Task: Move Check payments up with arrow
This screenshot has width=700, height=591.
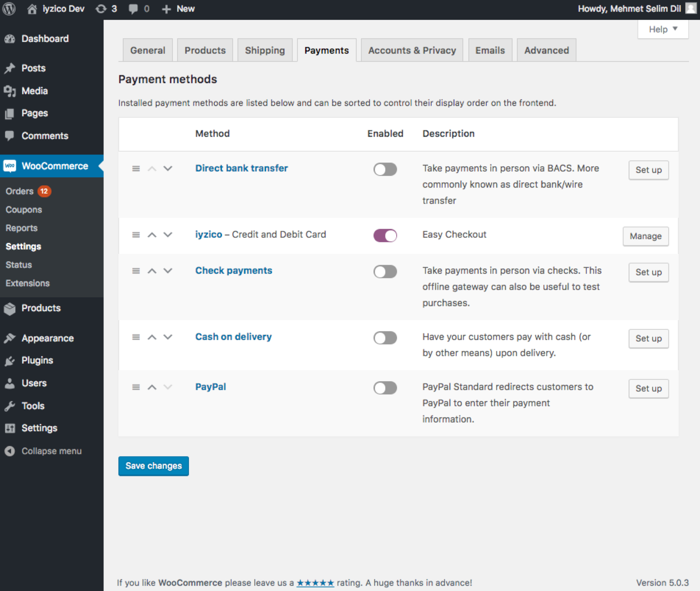Action: pyautogui.click(x=152, y=271)
